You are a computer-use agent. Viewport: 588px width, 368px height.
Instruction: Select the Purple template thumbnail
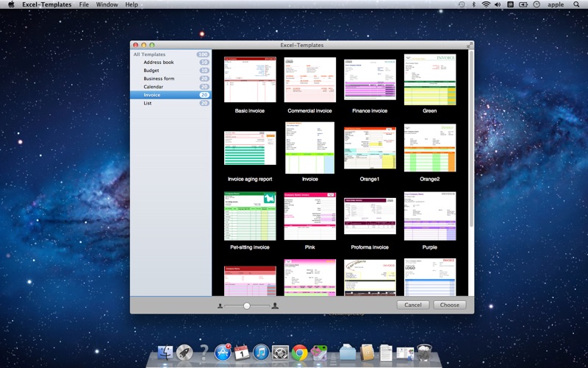(430, 216)
